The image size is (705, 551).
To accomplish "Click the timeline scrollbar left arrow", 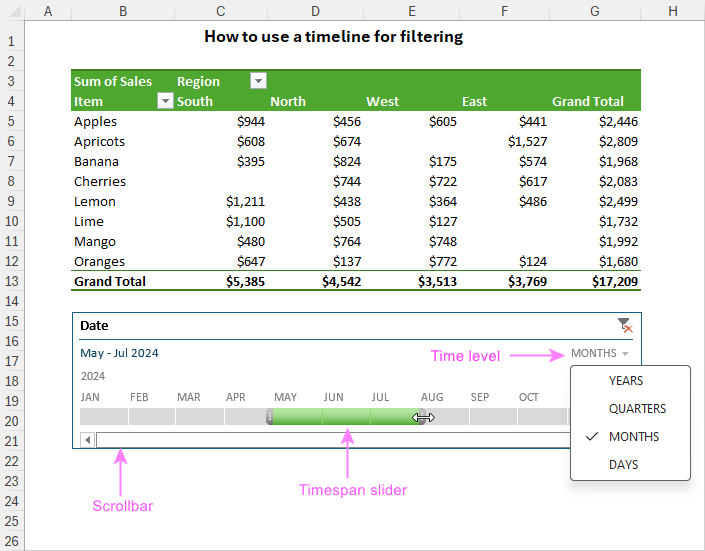I will pyautogui.click(x=88, y=440).
